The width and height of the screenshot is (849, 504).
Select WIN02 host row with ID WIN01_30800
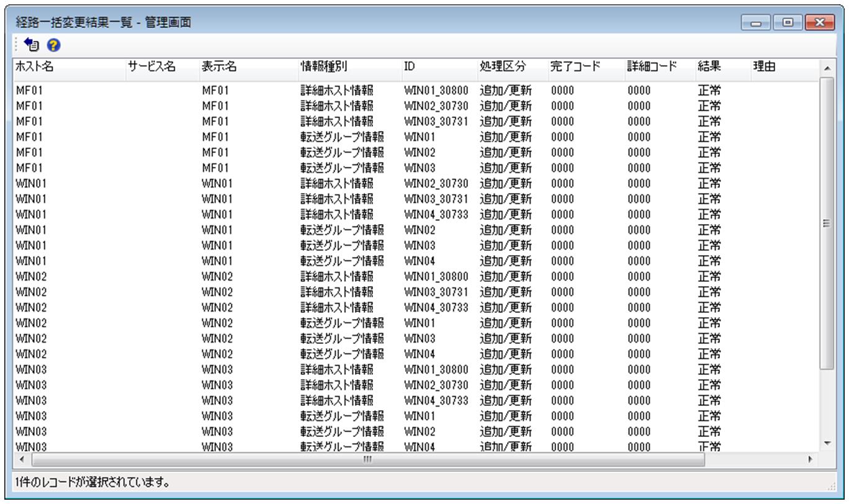pos(416,276)
